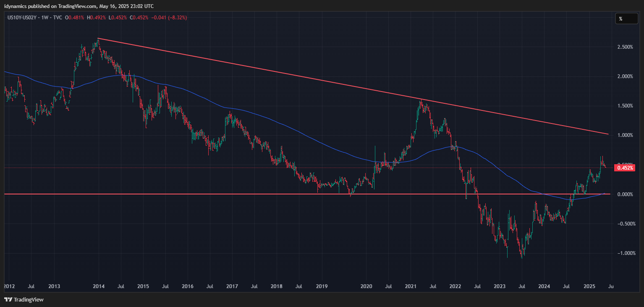
Task: Click the 2020 label on time axis
Action: (x=367, y=286)
